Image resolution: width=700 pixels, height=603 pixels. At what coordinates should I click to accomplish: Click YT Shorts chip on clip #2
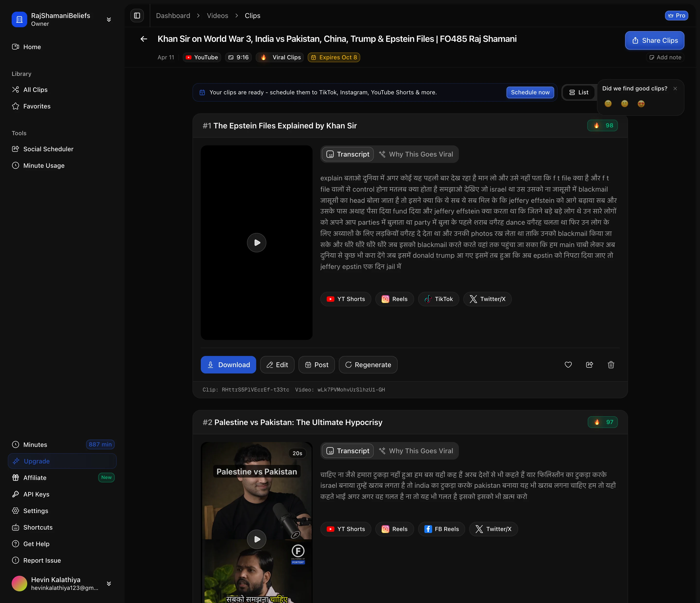pos(346,529)
